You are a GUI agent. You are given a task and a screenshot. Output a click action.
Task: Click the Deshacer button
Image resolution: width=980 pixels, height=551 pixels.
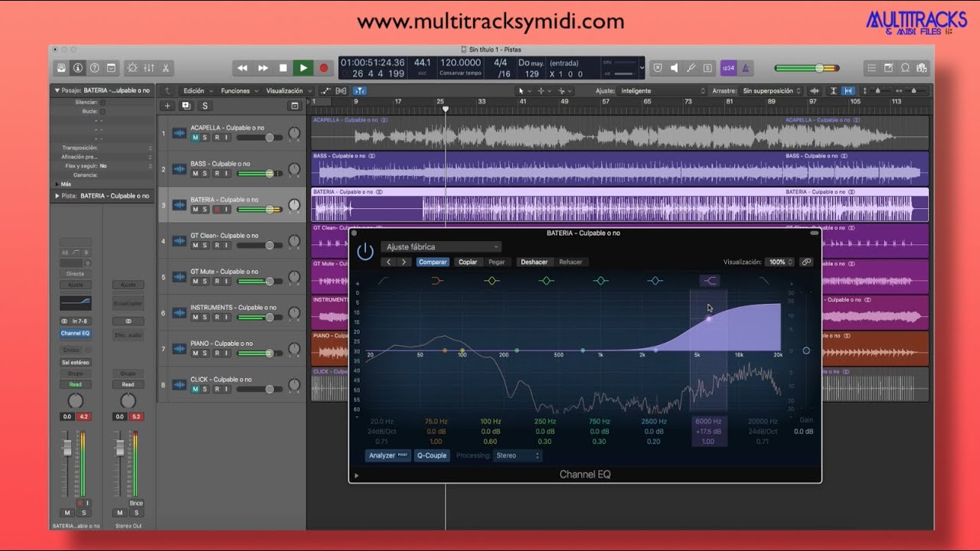[x=534, y=262]
